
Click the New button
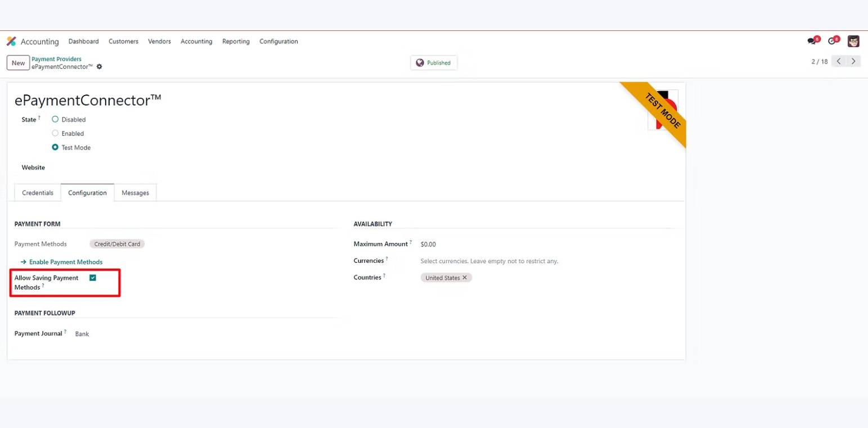click(18, 63)
